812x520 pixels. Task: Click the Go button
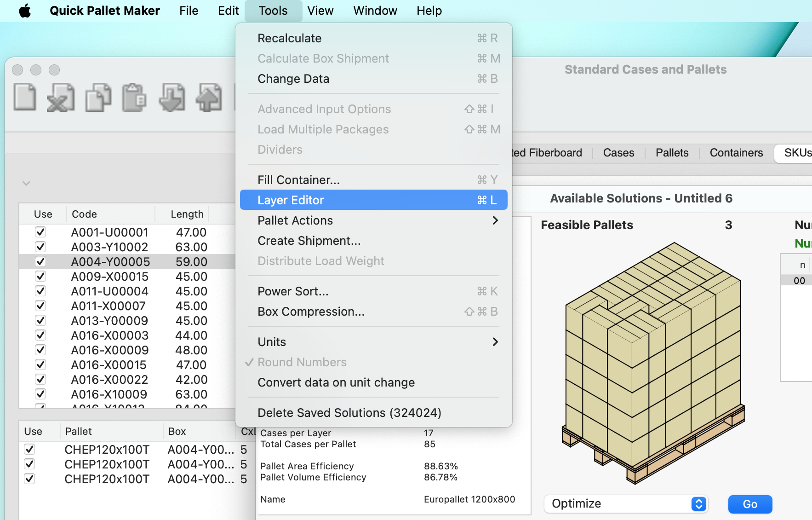pos(750,504)
